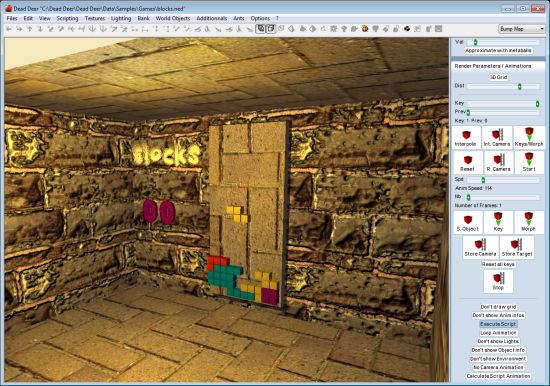Click the magenta score digits on the wall
Screen dimensions: 550x386
[x=159, y=212]
